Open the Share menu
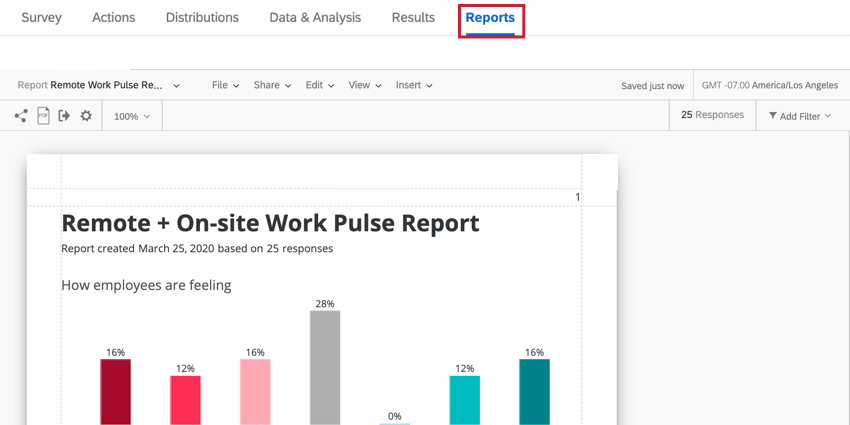Viewport: 850px width, 425px height. 272,85
